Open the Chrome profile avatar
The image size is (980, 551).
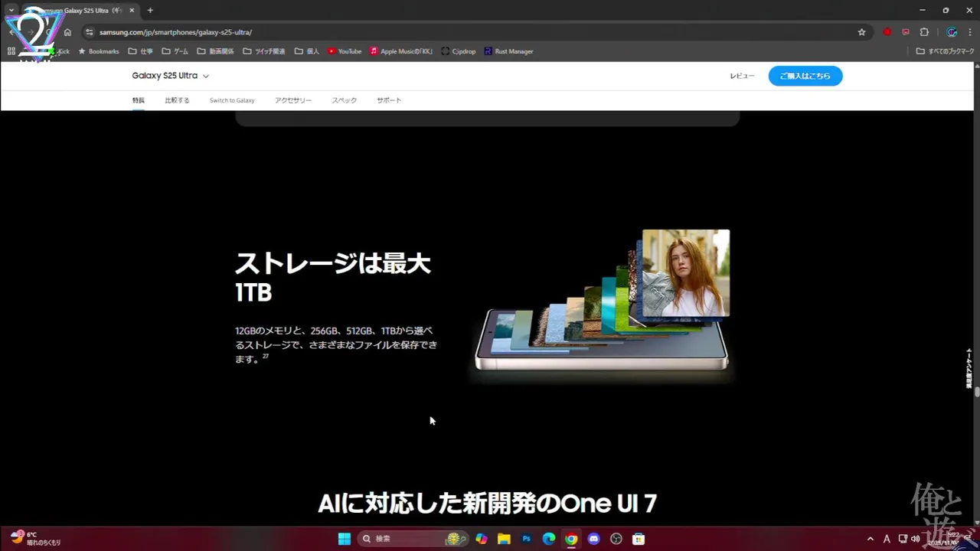pyautogui.click(x=952, y=32)
